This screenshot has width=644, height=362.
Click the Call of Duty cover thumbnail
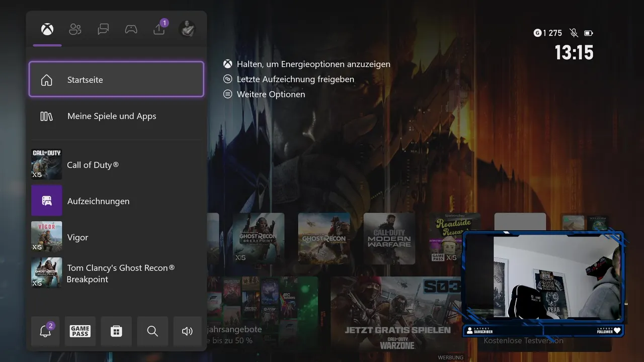(x=47, y=164)
